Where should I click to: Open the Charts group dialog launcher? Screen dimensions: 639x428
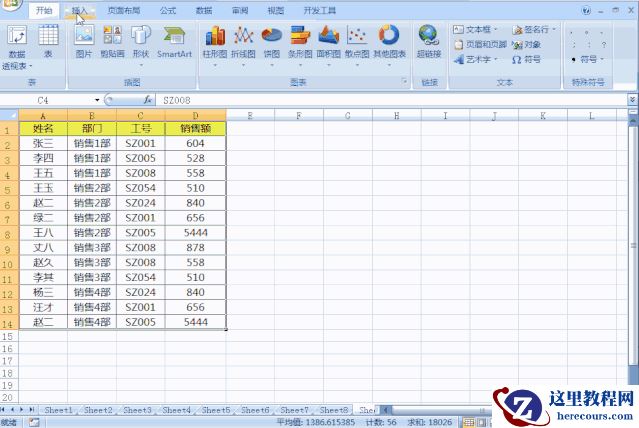click(x=404, y=81)
